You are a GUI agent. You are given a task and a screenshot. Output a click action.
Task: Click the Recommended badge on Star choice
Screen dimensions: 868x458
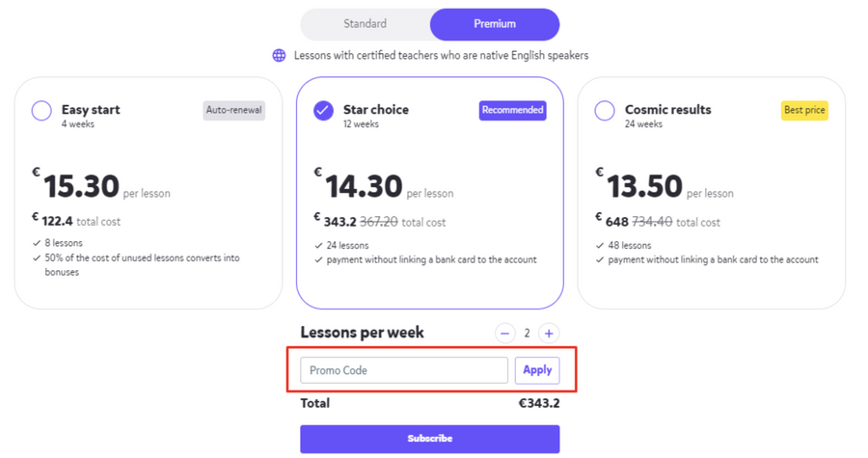coord(513,110)
